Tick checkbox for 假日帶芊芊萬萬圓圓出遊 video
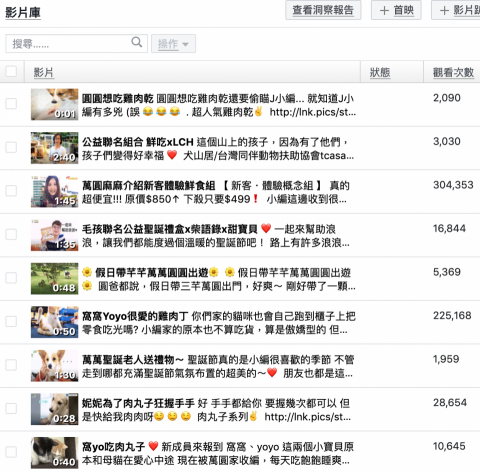The width and height of the screenshot is (480, 471). (11, 278)
